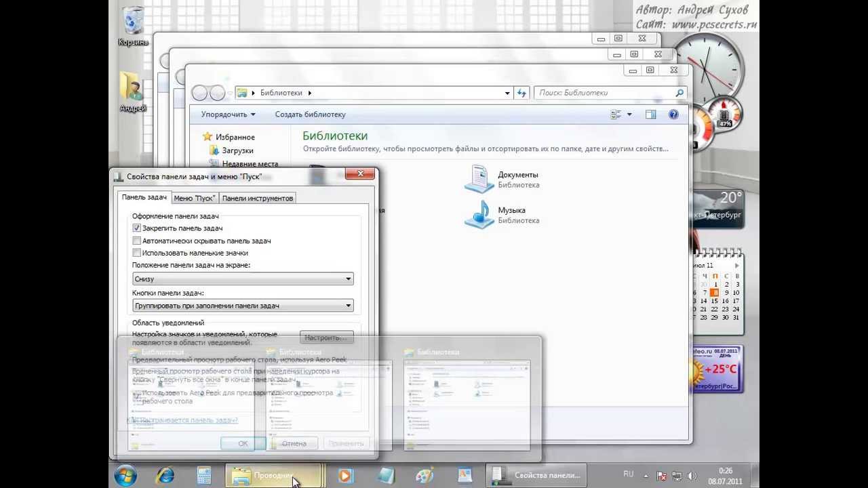Viewport: 868px width, 488px height.
Task: Click the taskbar icon between Media Player and Paint
Action: pos(385,476)
